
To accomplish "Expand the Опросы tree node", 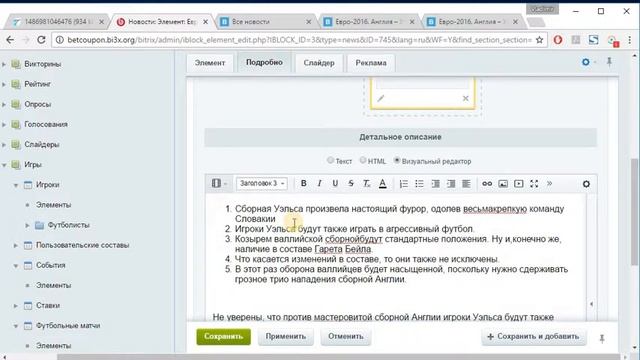I will click(x=4, y=104).
